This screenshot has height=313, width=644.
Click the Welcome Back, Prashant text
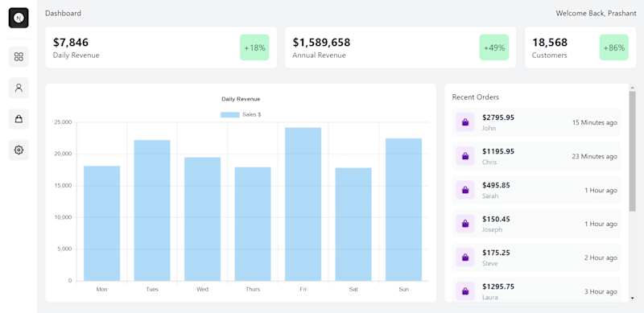point(596,13)
